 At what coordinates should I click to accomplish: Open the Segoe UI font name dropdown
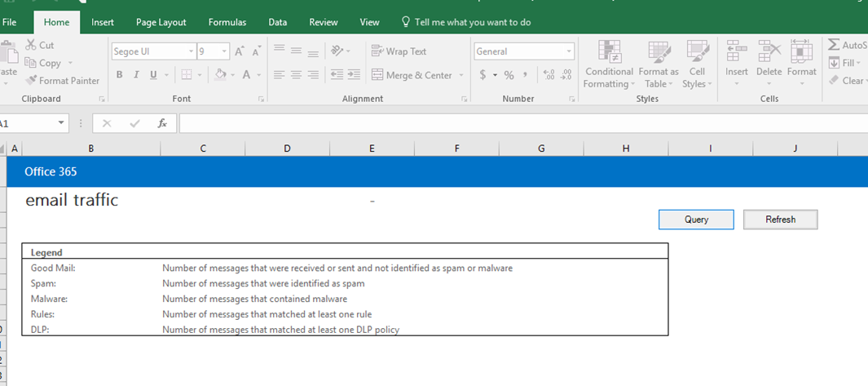click(191, 51)
